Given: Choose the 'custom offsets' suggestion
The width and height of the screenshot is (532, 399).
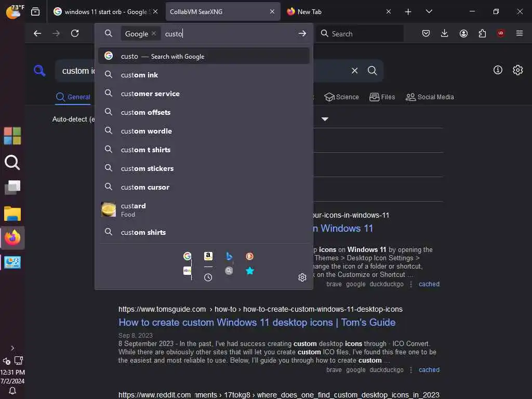Looking at the screenshot, I should [204, 112].
